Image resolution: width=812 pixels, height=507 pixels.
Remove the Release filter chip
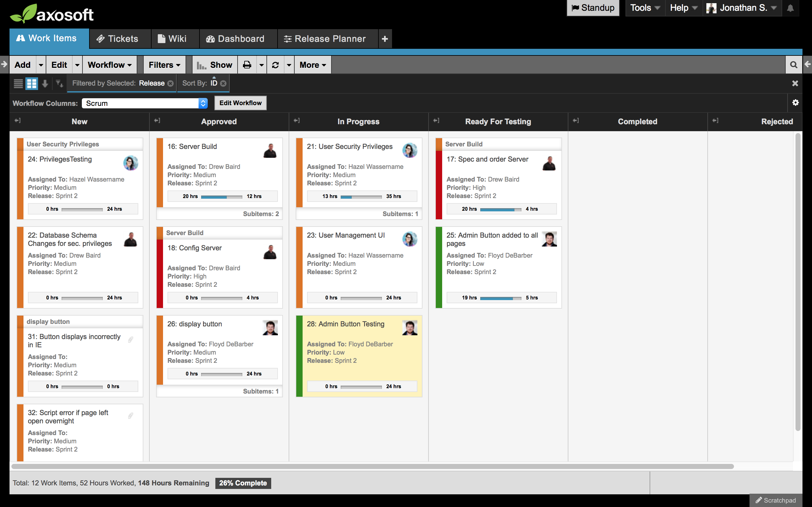click(171, 83)
